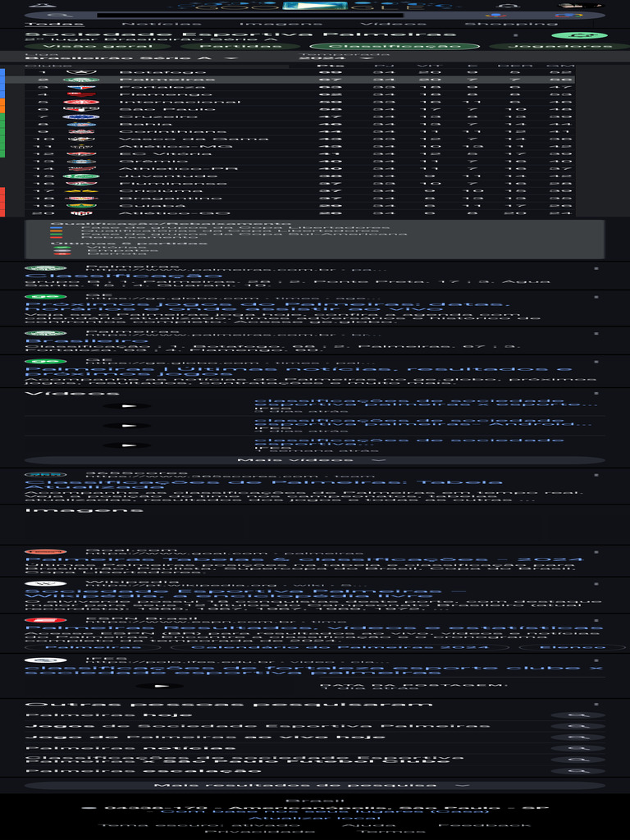This screenshot has height=840, width=630.
Task: Select the 'Jogadores' chip
Action: click(559, 46)
